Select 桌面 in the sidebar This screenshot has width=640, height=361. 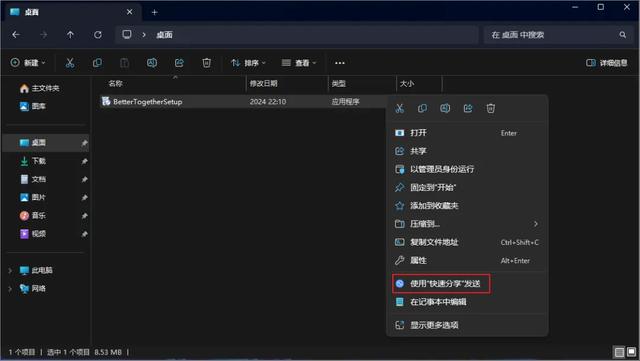pyautogui.click(x=46, y=143)
